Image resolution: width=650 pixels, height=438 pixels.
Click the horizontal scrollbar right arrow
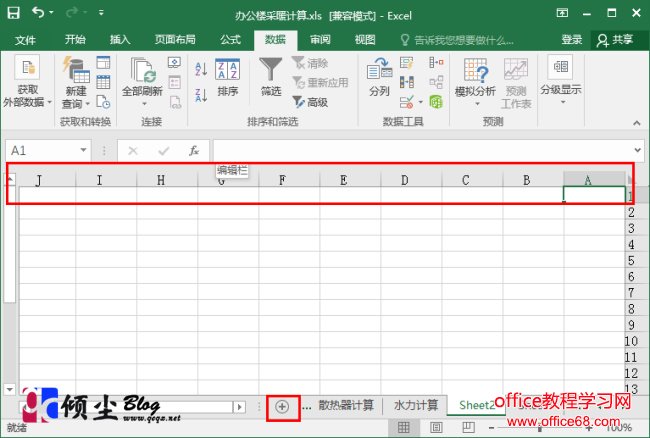[x=239, y=407]
